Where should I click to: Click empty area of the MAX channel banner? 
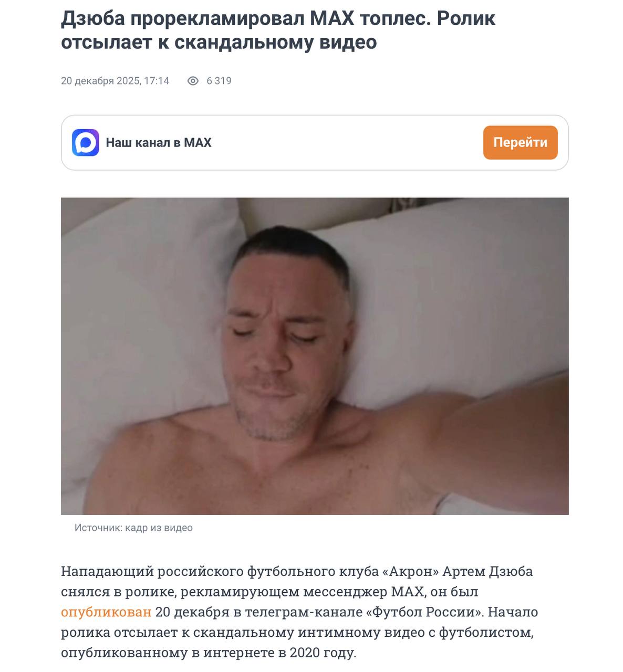pos(347,143)
